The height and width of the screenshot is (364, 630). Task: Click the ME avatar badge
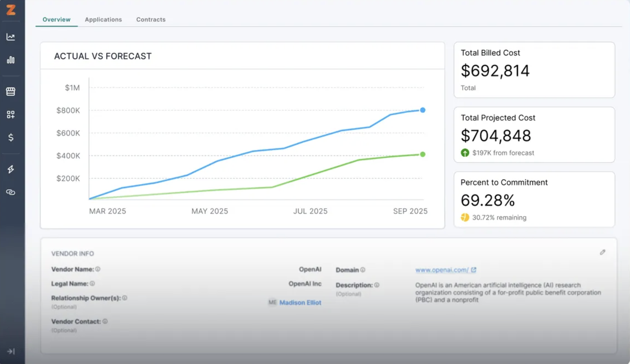272,303
